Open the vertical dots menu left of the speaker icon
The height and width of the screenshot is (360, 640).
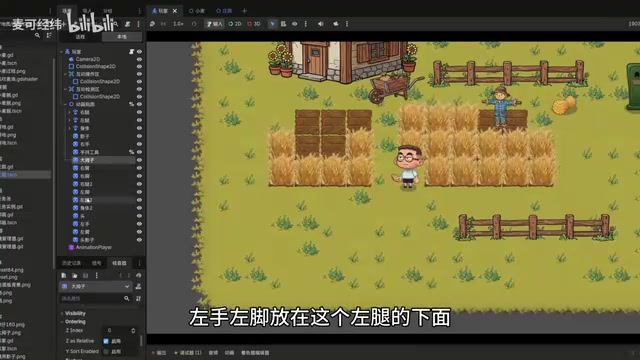[305, 24]
